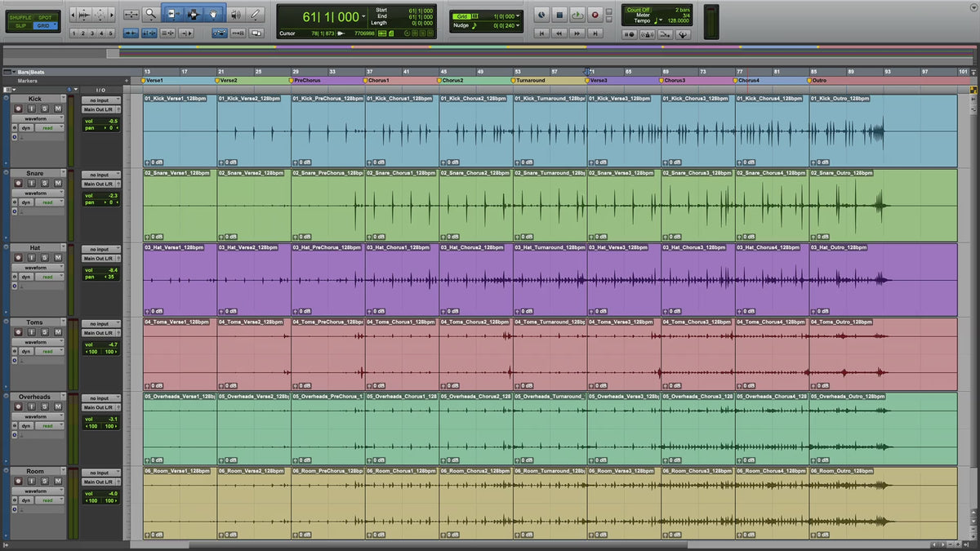This screenshot has width=980, height=551.
Task: Mute the Kick track
Action: [58, 109]
